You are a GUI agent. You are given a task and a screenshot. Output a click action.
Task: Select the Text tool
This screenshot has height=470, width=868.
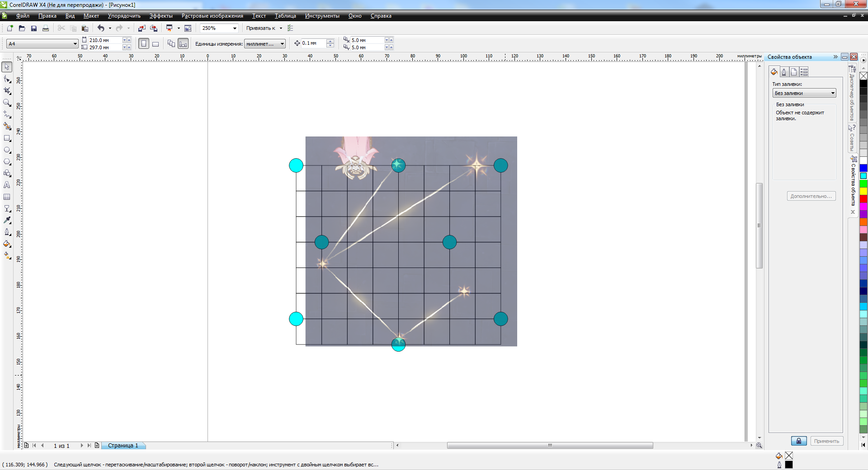click(x=7, y=185)
